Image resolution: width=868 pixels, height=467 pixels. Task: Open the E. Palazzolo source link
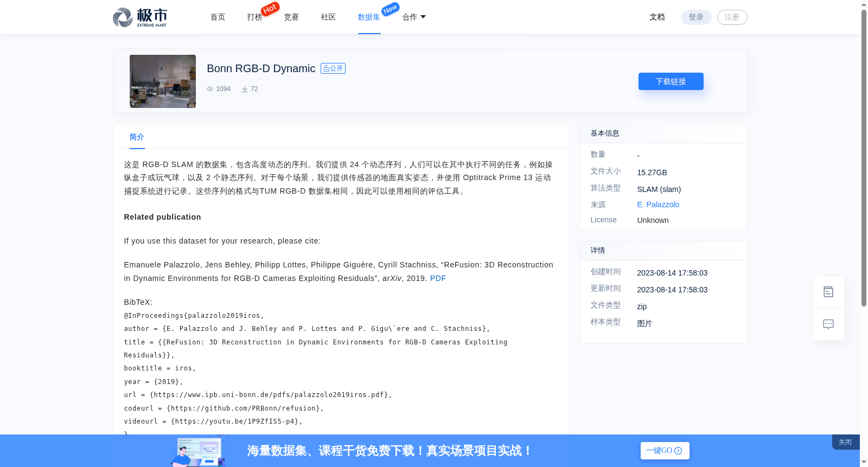[x=658, y=204]
